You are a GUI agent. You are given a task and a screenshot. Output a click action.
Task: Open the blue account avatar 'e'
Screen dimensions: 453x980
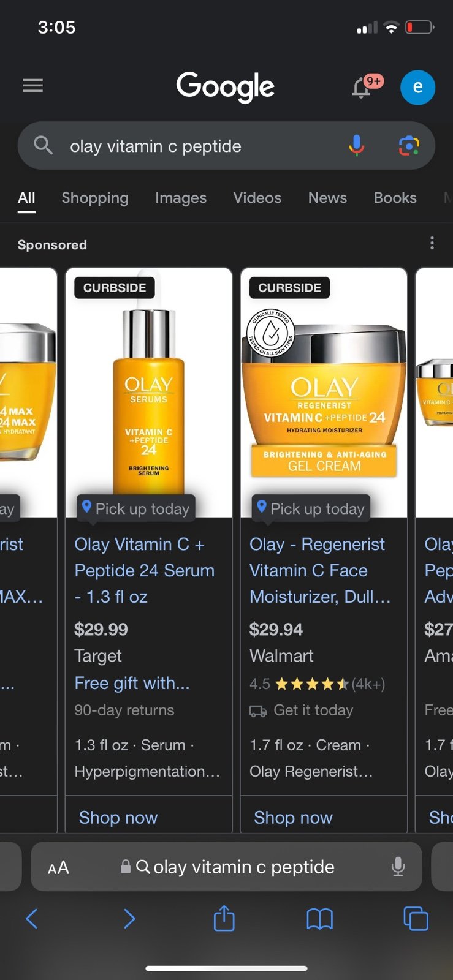coord(417,87)
